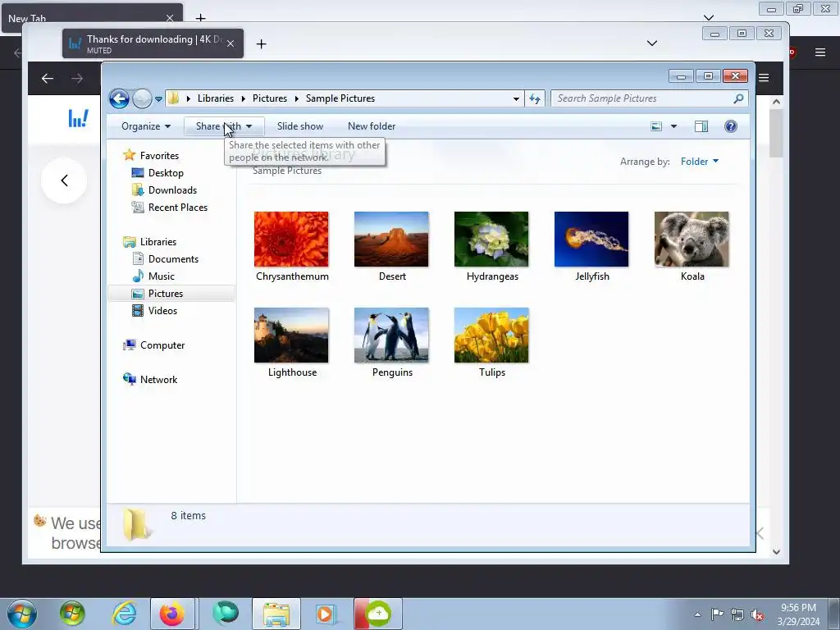Image resolution: width=840 pixels, height=630 pixels.
Task: Select the Tulips picture thumbnail
Action: 491,336
